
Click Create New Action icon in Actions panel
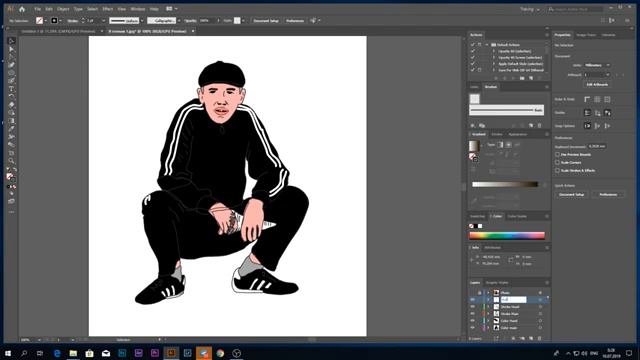click(x=531, y=78)
